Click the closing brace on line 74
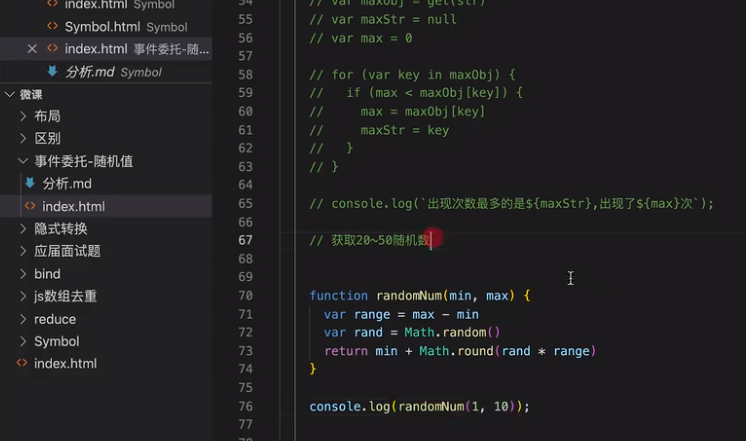The image size is (746, 441). pyautogui.click(x=313, y=369)
